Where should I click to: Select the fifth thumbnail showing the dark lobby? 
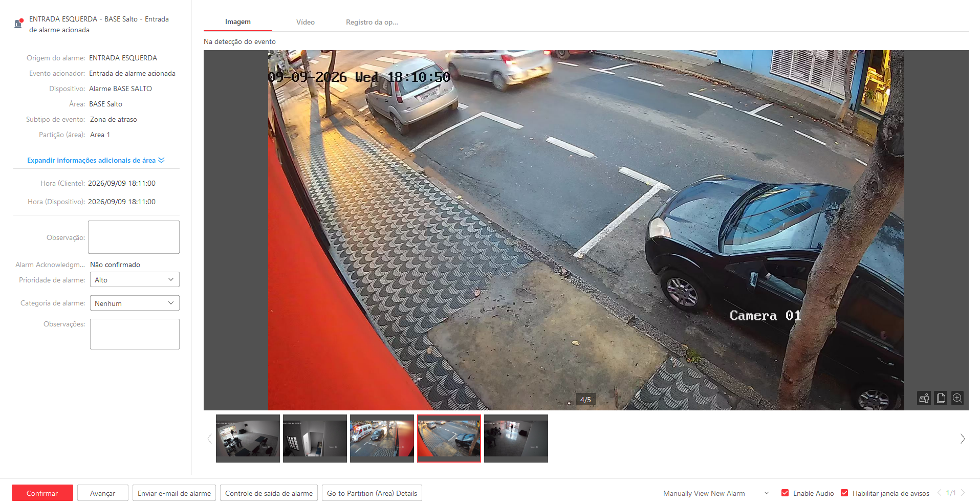tap(516, 439)
